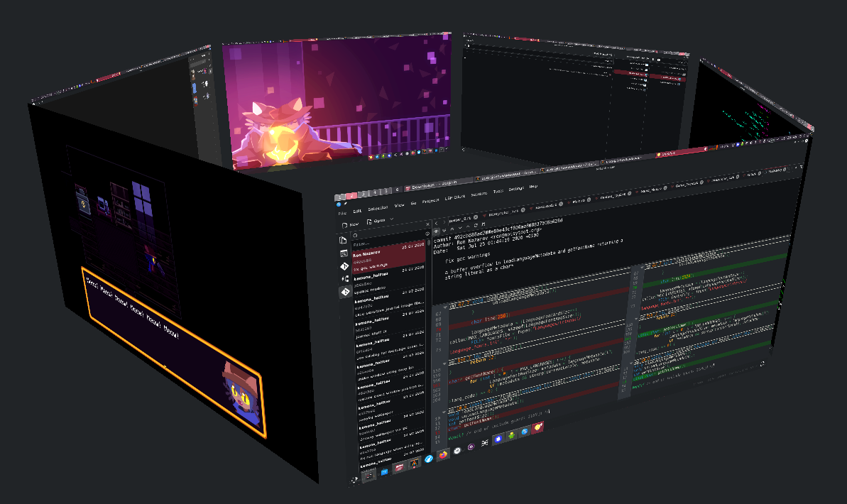The height and width of the screenshot is (504, 847).
Task: Collapse the fold arrow of the hunk above line 158
Action: point(444,363)
